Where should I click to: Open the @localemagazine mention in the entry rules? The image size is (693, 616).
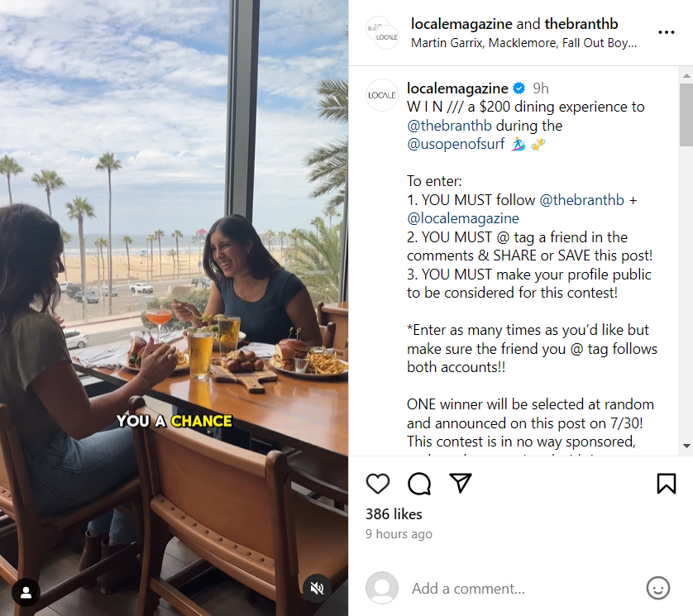pyautogui.click(x=463, y=219)
